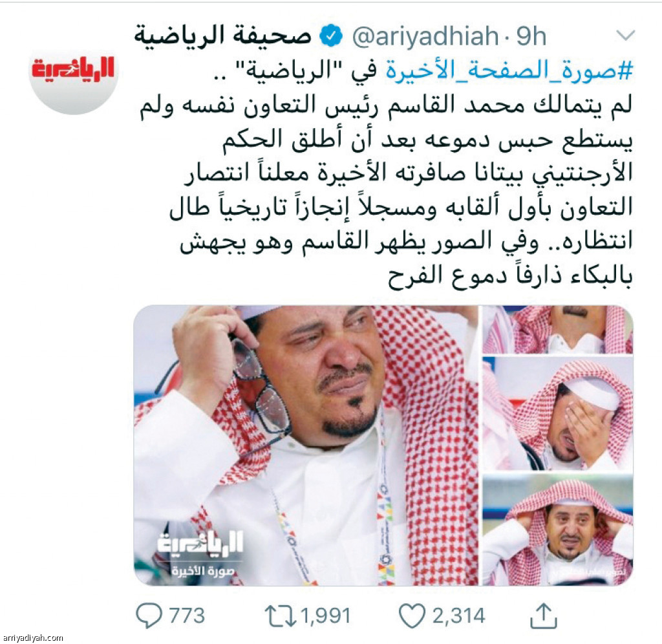Screen dimensions: 662x644
Task: Click الرياضية logo watermark on main photo
Action: (x=200, y=553)
